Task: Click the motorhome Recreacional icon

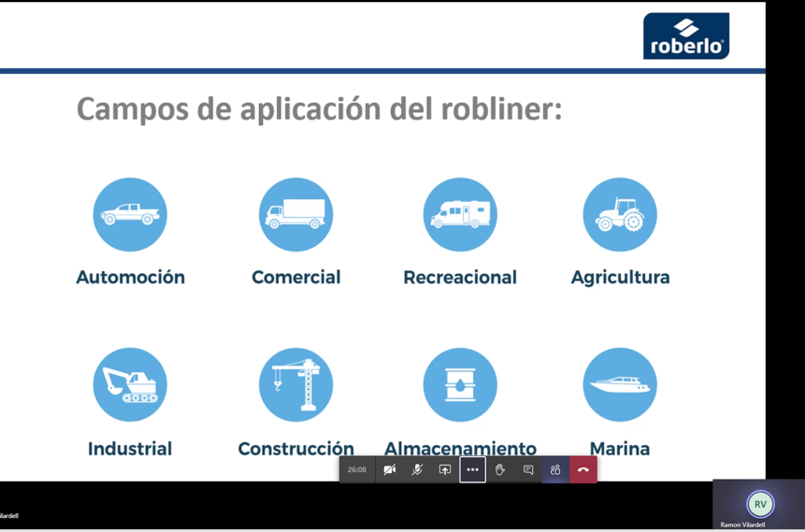Action: [460, 214]
